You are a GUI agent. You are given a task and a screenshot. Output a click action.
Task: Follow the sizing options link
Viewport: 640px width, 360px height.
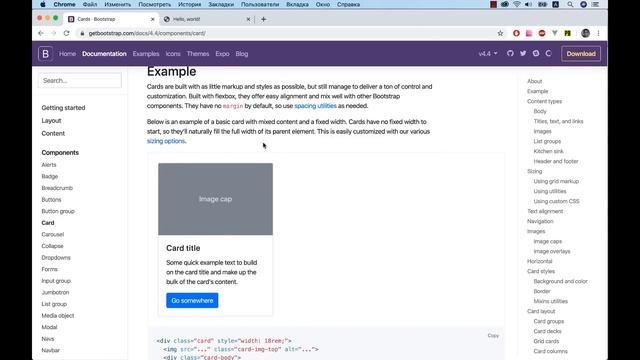[x=166, y=141]
